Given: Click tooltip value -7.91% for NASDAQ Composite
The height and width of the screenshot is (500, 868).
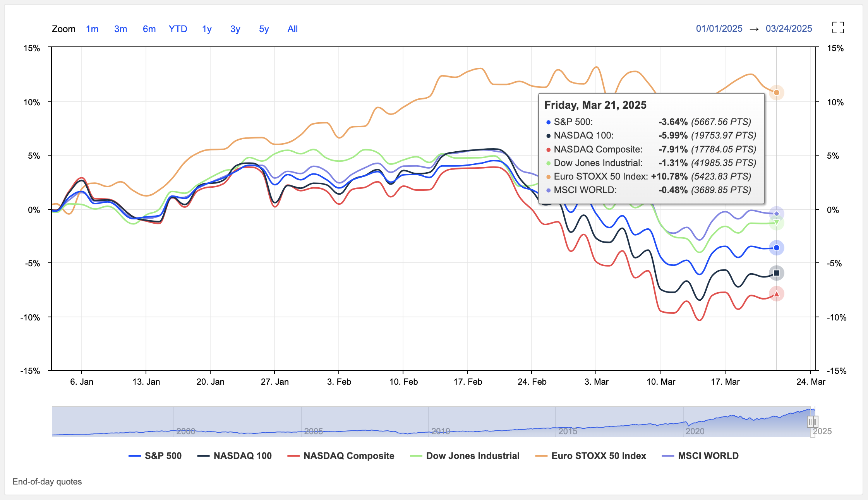Looking at the screenshot, I should coord(673,149).
